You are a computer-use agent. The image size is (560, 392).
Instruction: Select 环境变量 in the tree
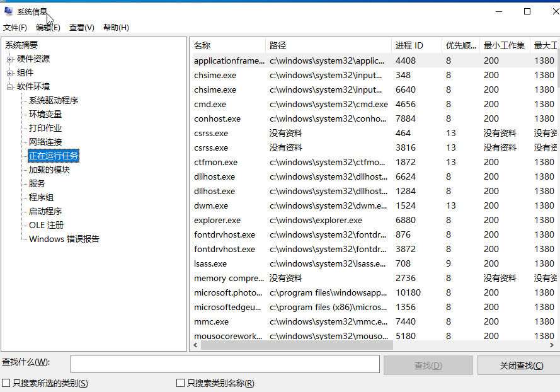coord(45,114)
